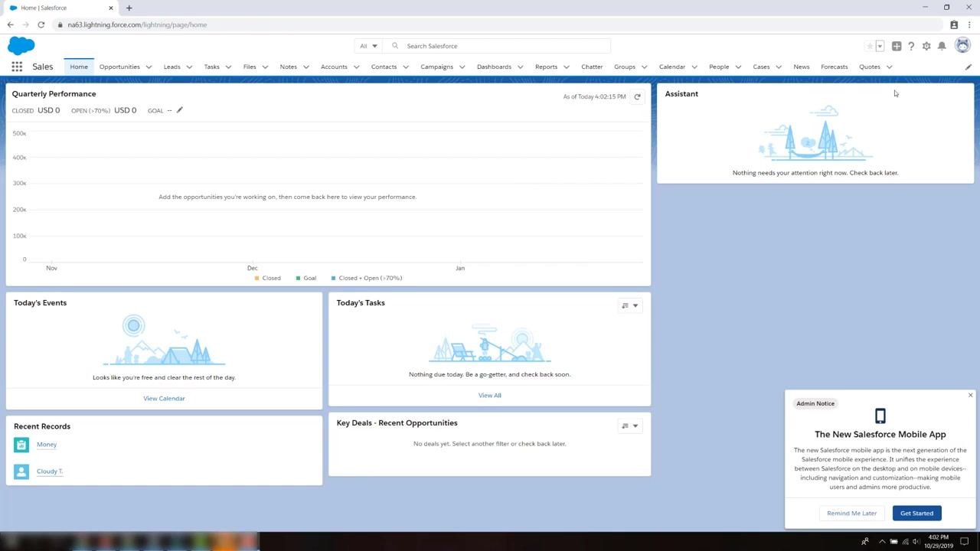This screenshot has height=551, width=980.
Task: Open the Chrome menu dots
Action: [x=969, y=24]
